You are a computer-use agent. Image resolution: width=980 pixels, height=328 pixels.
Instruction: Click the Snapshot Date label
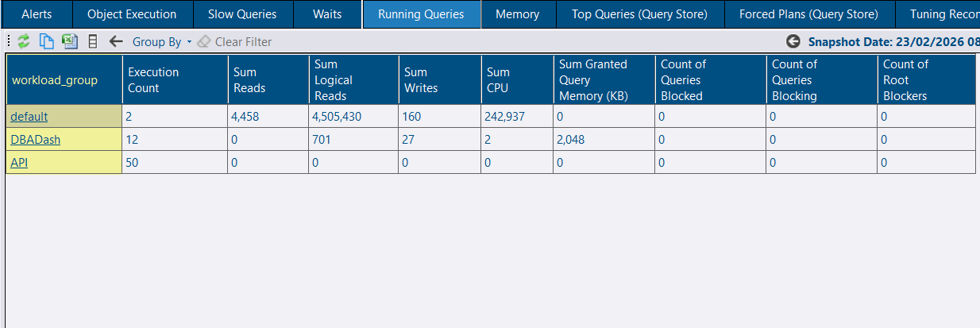pos(889,41)
